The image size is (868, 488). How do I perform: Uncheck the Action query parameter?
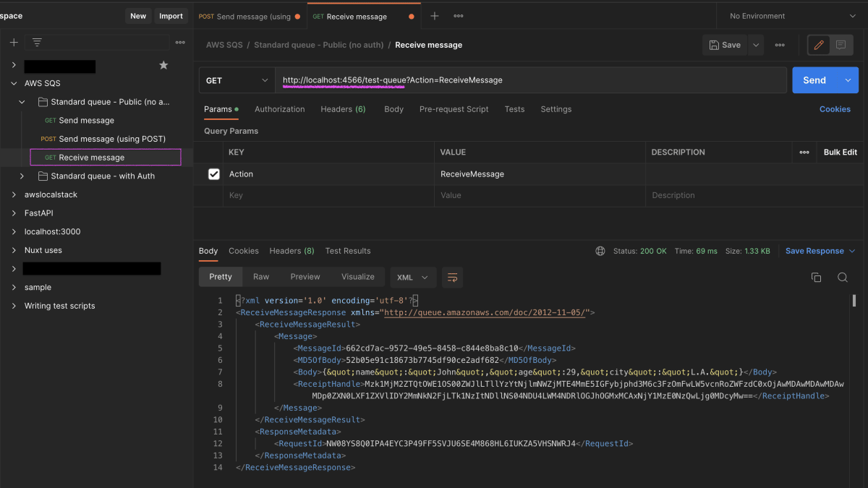(213, 174)
